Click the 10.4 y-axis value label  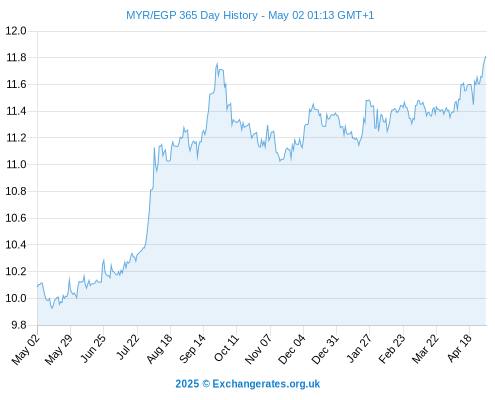[16, 245]
